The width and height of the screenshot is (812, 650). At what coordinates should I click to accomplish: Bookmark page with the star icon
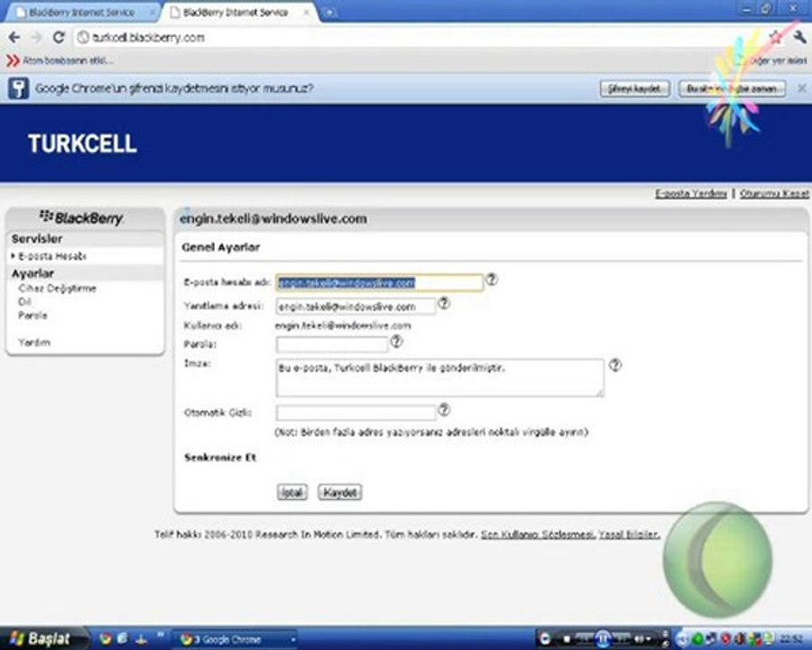tap(775, 37)
